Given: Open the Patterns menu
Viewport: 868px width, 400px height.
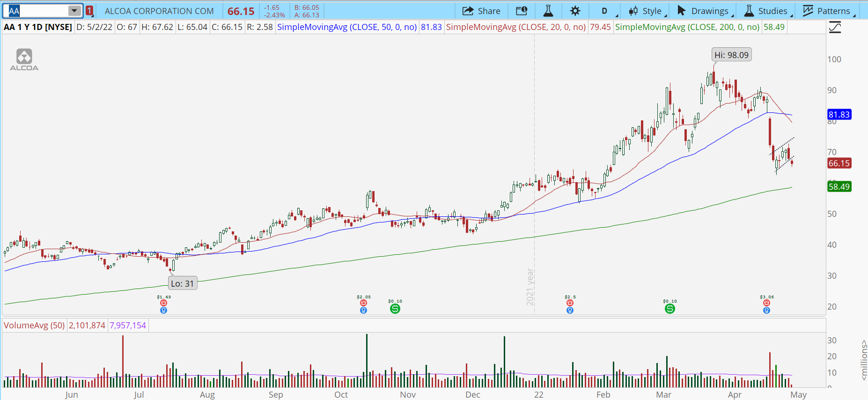Looking at the screenshot, I should pos(828,11).
